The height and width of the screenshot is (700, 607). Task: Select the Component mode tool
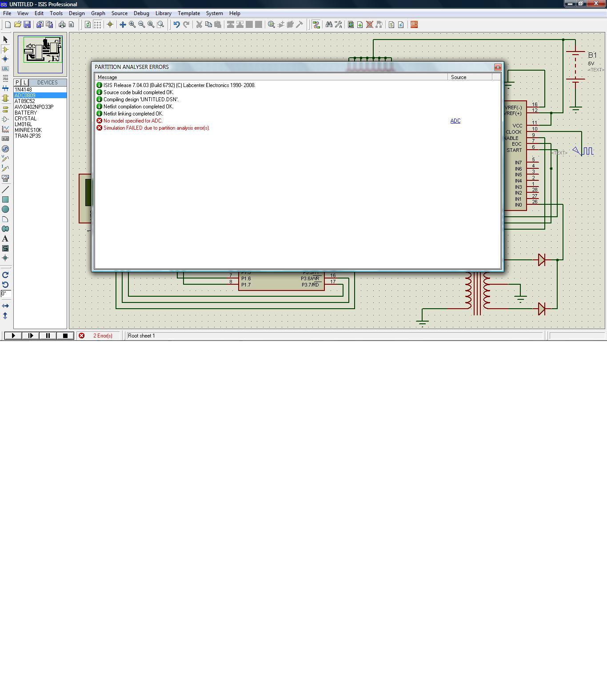click(5, 49)
